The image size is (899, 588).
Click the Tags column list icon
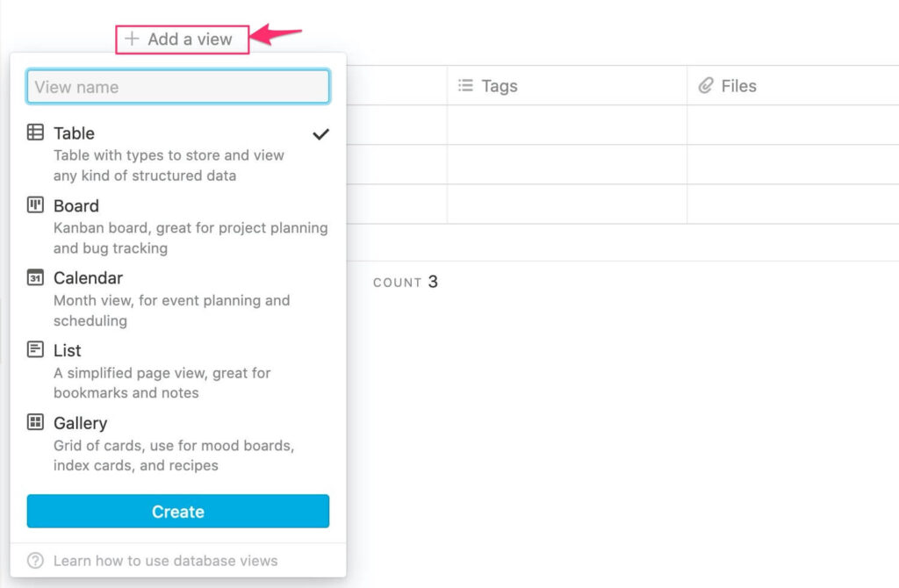click(465, 85)
